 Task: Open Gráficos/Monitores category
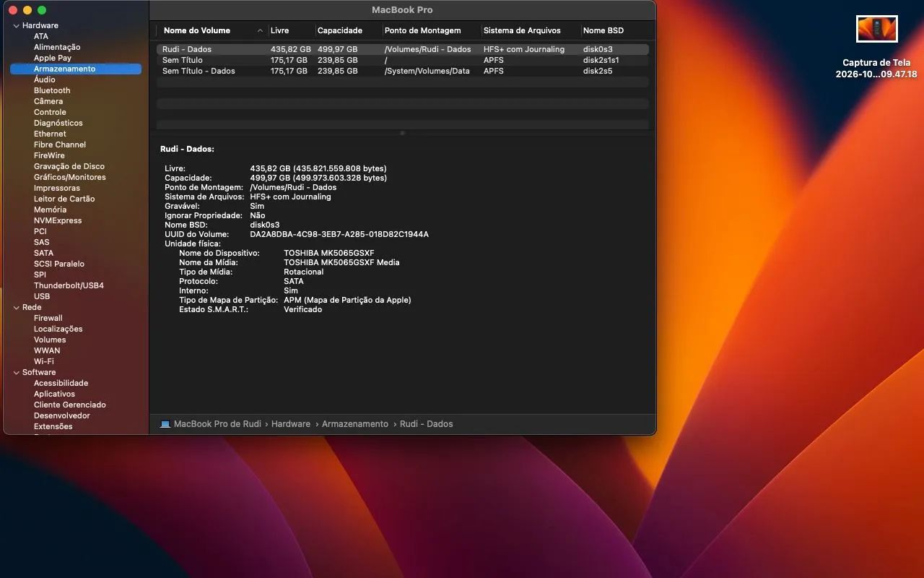pyautogui.click(x=70, y=177)
